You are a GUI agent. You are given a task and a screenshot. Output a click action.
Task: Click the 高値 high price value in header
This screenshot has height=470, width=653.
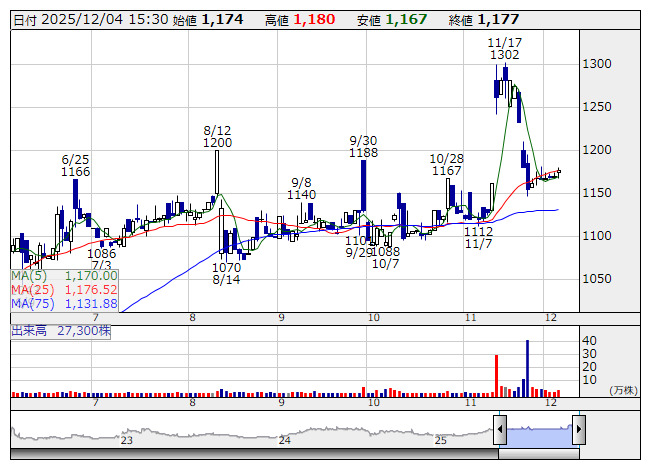point(314,19)
